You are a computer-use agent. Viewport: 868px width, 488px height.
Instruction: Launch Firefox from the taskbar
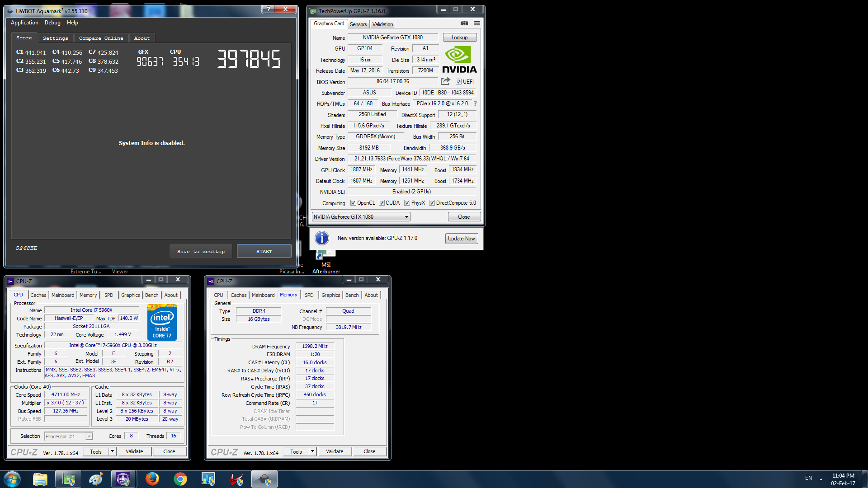tap(152, 479)
